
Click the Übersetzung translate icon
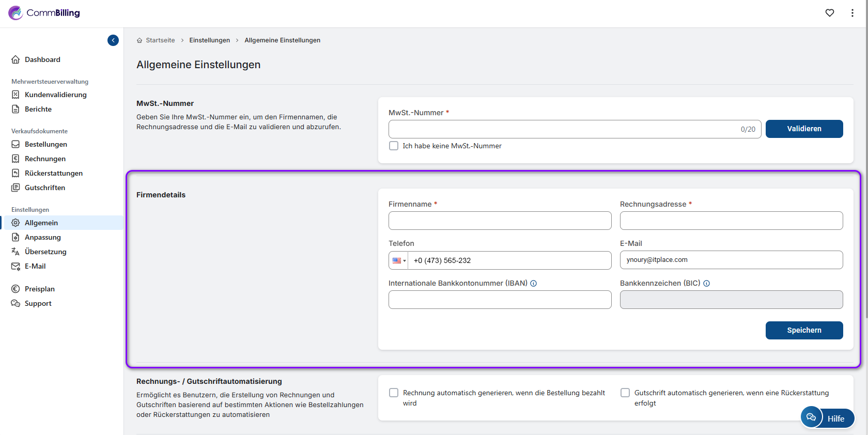pos(16,252)
